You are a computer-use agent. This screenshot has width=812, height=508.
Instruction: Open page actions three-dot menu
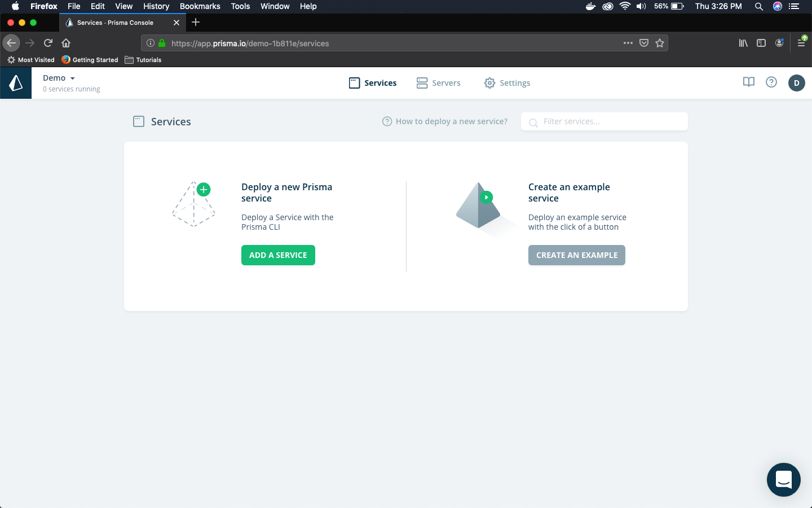coord(628,43)
